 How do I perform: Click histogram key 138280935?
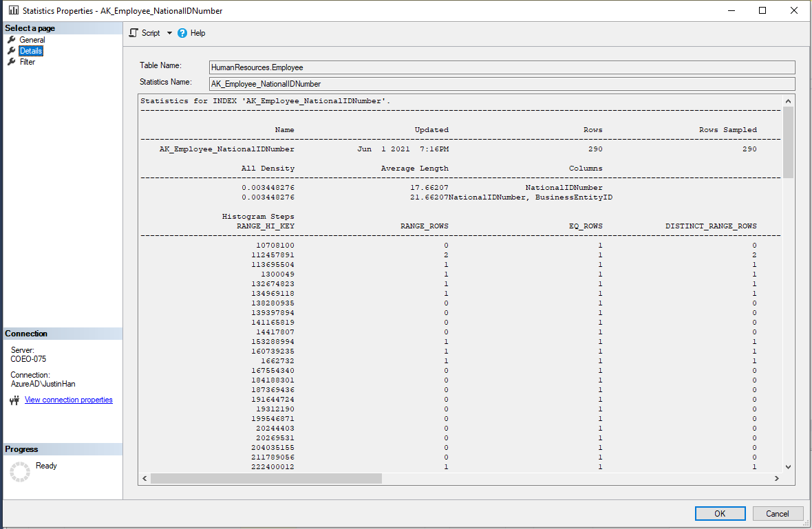[x=273, y=303]
